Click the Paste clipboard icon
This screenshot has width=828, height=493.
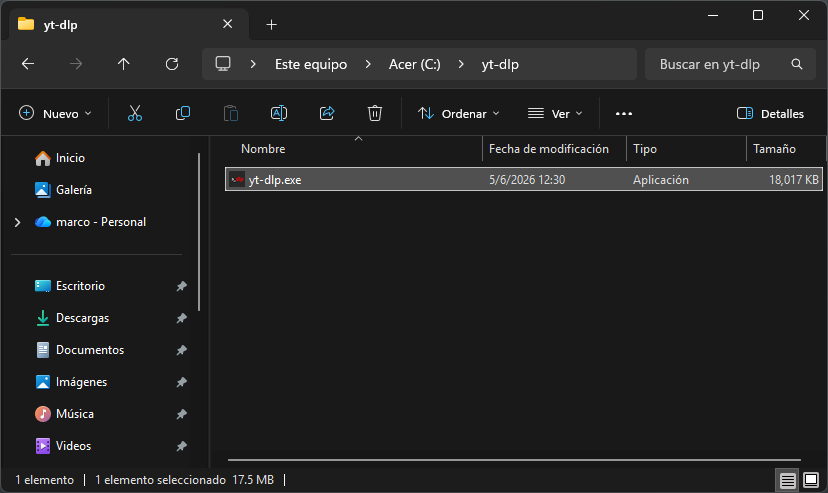click(231, 113)
